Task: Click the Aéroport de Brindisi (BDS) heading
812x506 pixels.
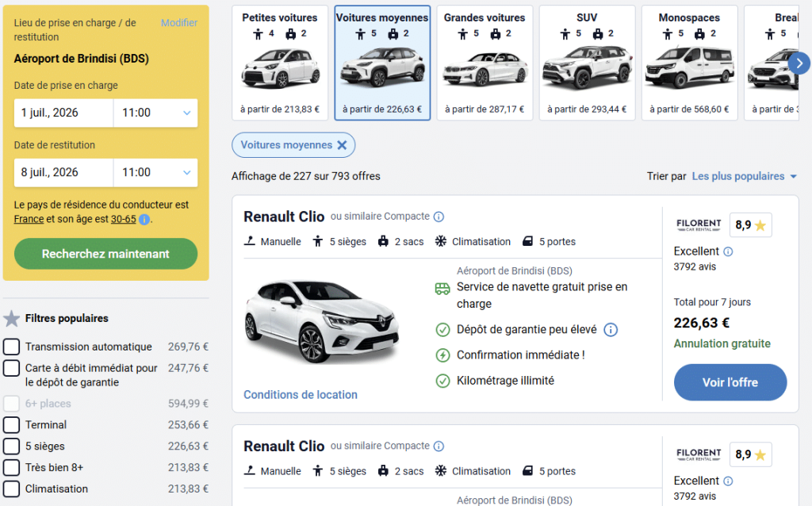Action: (x=82, y=59)
